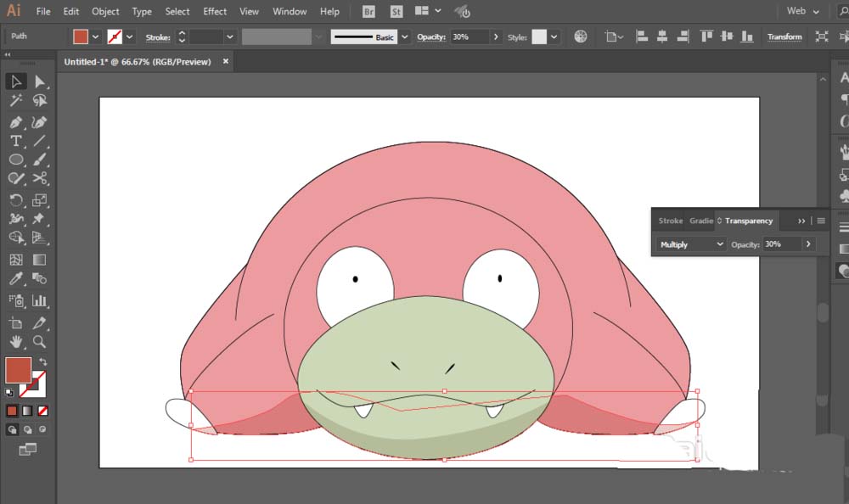Set paint type to Color
This screenshot has height=504, width=849.
pyautogui.click(x=12, y=411)
